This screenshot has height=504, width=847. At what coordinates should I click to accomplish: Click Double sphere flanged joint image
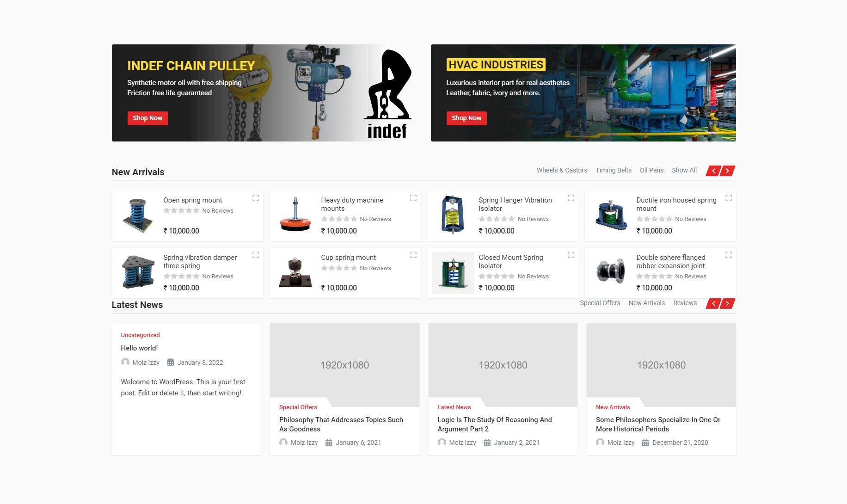[611, 273]
